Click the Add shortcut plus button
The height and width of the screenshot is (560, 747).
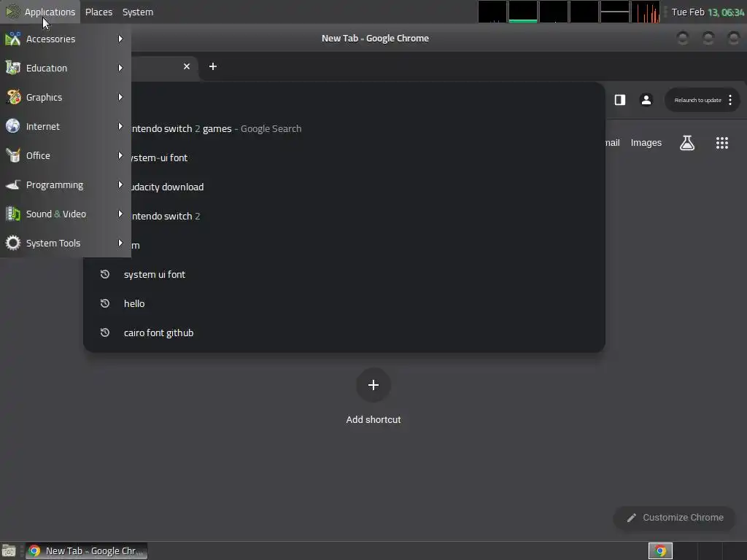pos(373,385)
